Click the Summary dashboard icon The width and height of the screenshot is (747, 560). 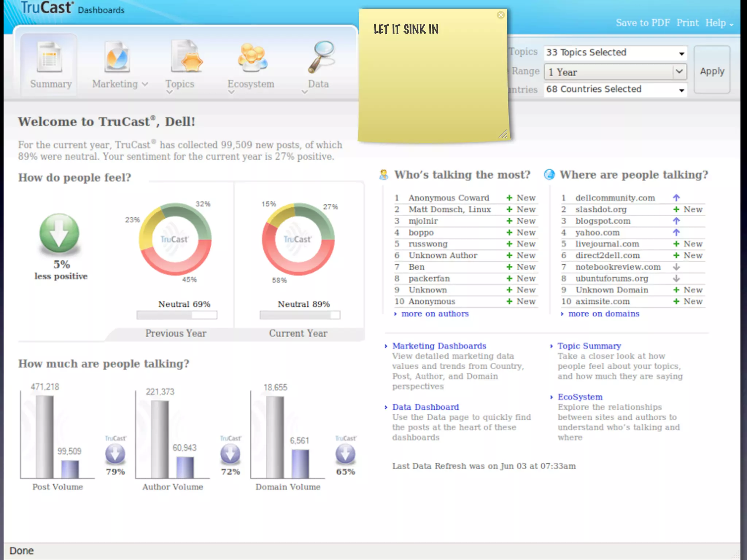click(x=50, y=57)
